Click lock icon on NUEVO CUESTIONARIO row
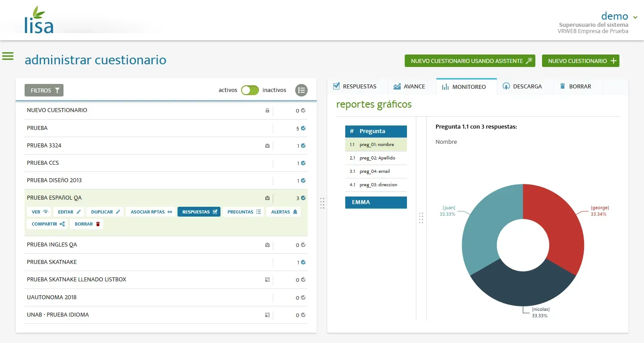The height and width of the screenshot is (343, 644). point(267,110)
